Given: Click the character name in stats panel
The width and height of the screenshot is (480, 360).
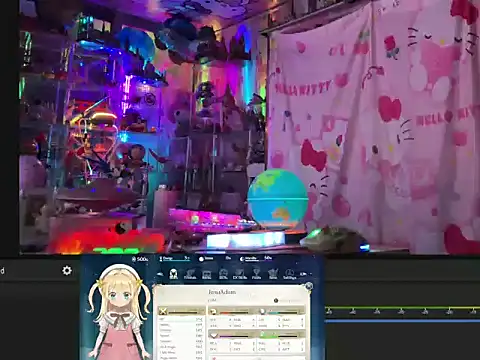Looking at the screenshot, I should coord(222,292).
